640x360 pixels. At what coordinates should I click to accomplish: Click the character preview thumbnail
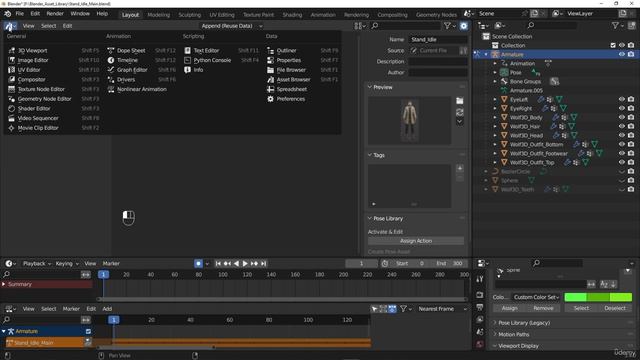409,120
